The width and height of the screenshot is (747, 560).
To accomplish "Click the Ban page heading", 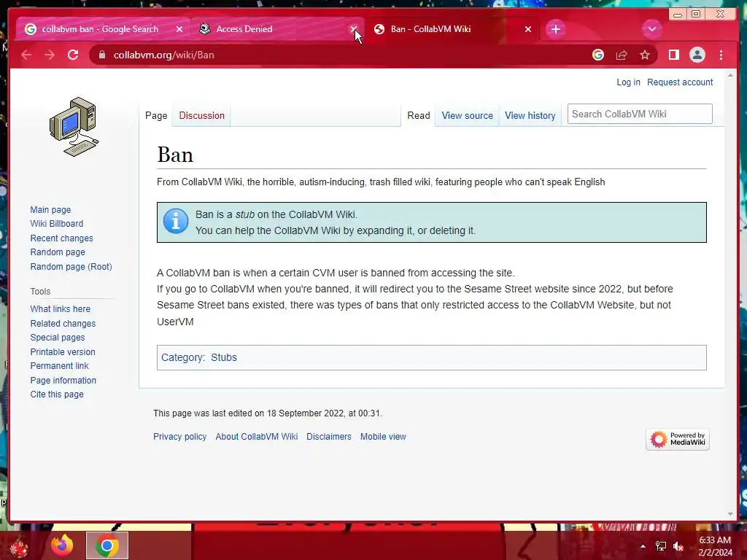I will [x=175, y=155].
